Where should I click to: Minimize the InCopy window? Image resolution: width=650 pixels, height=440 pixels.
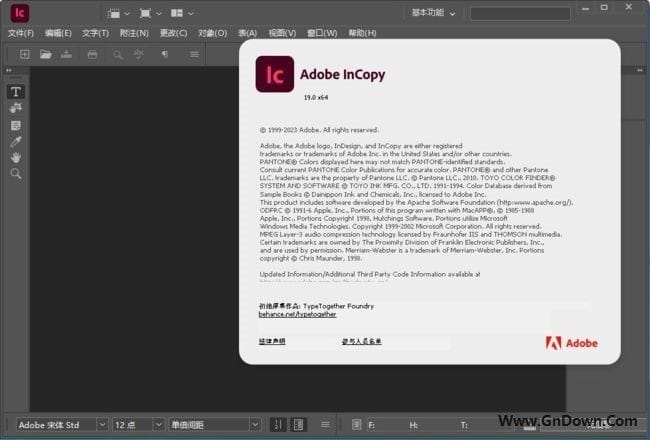click(x=585, y=8)
